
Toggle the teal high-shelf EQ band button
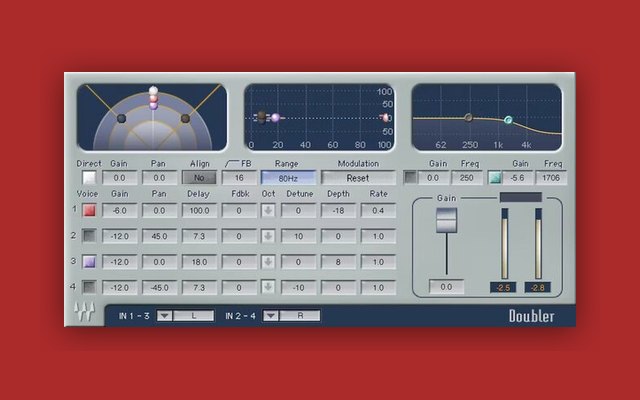(x=495, y=178)
